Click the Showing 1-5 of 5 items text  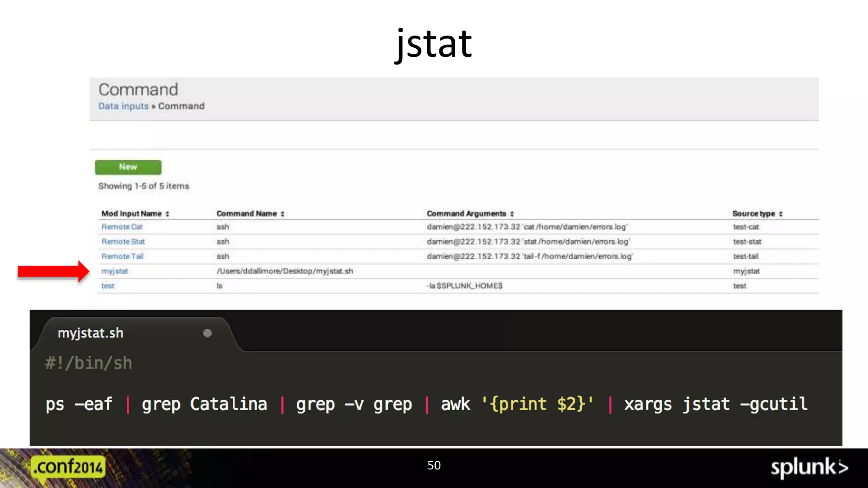coord(144,186)
